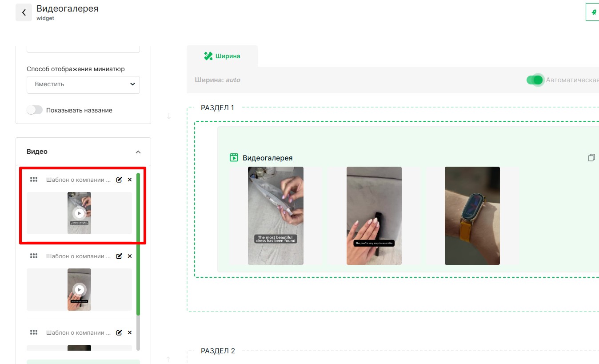Edit the second video item in the list
The width and height of the screenshot is (599, 364).
(x=119, y=256)
